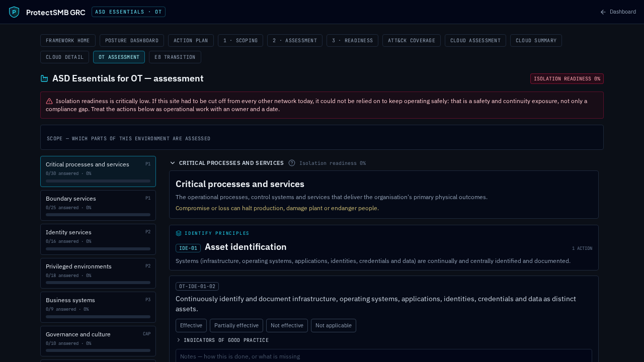Expand the Scope section panel
The height and width of the screenshot is (362, 644).
click(322, 137)
